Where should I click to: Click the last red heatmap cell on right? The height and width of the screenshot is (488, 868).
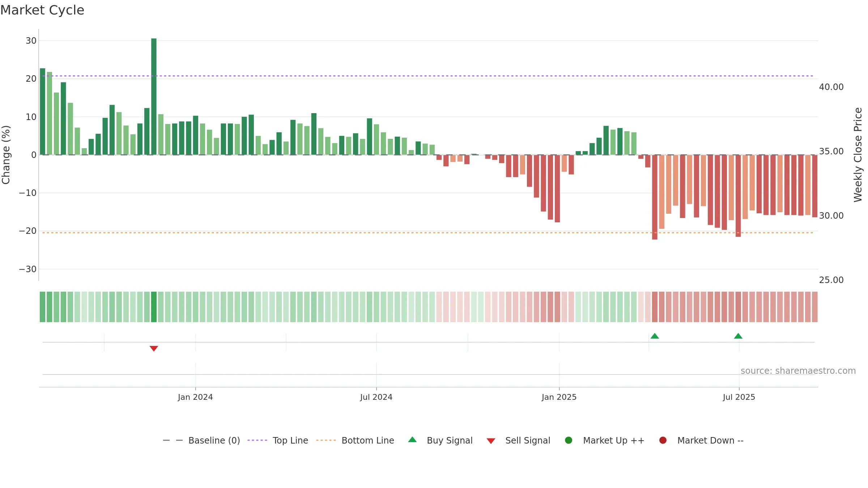(814, 307)
